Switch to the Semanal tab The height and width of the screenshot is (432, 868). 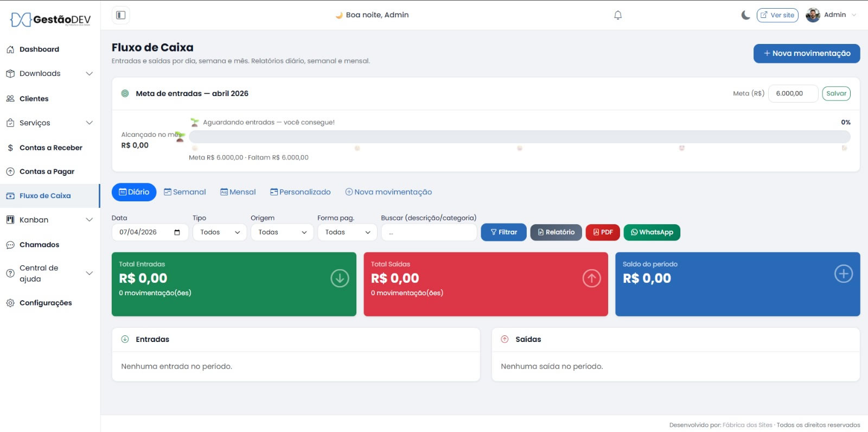point(185,192)
